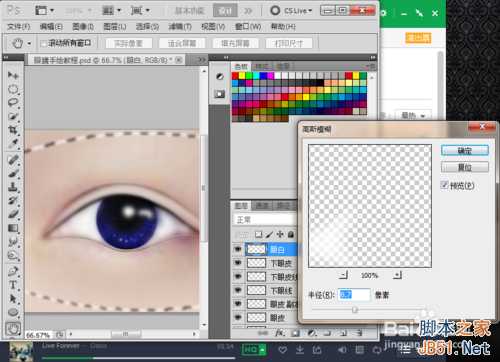Select the Brush tool

click(13, 173)
